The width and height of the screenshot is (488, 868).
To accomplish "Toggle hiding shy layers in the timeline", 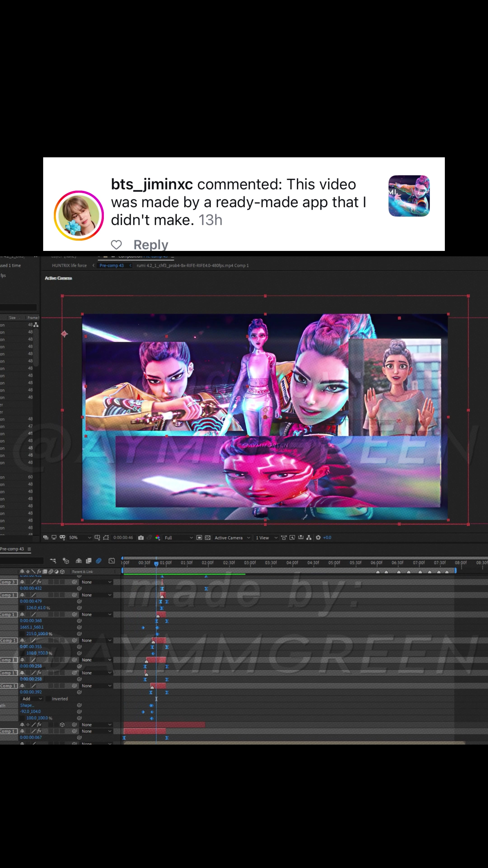I will point(78,561).
